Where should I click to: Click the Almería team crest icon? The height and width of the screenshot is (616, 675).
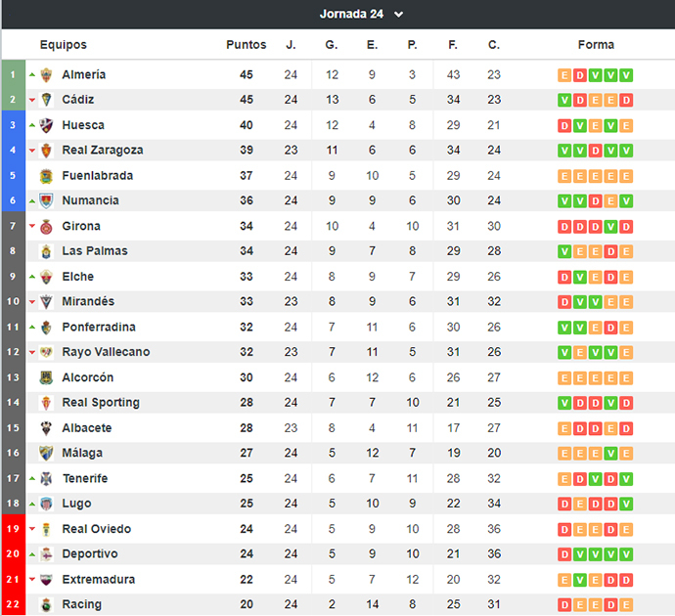46,75
